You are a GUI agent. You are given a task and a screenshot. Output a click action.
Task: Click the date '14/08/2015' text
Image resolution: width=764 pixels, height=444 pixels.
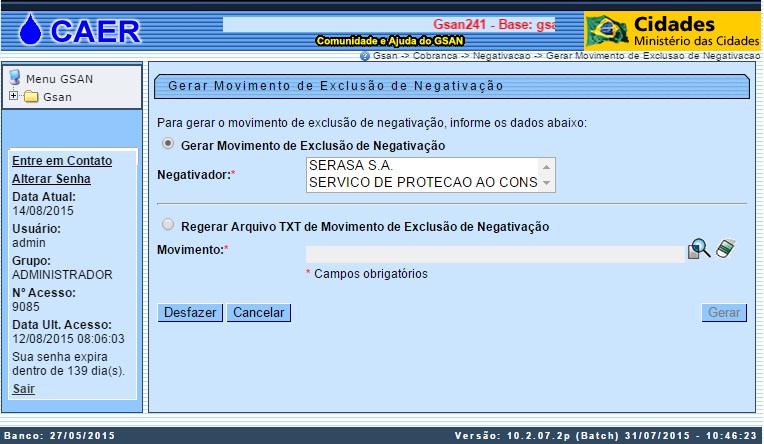coord(43,211)
